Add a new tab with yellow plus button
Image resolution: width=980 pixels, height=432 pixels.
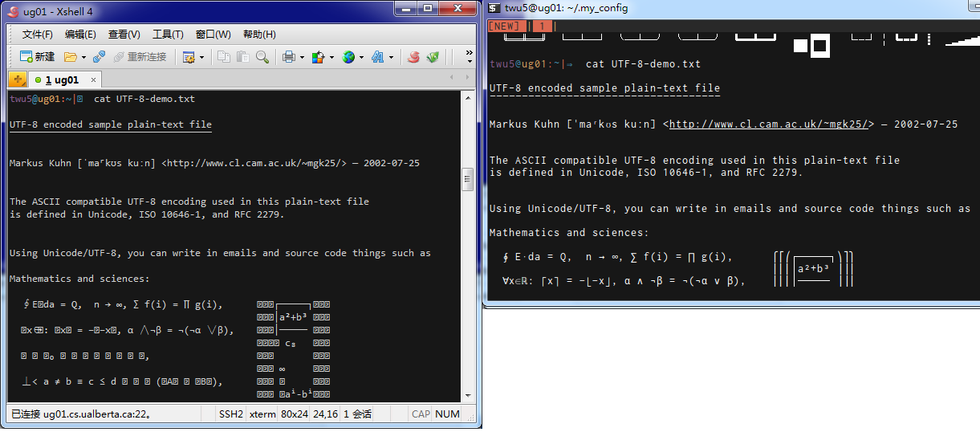(x=18, y=79)
